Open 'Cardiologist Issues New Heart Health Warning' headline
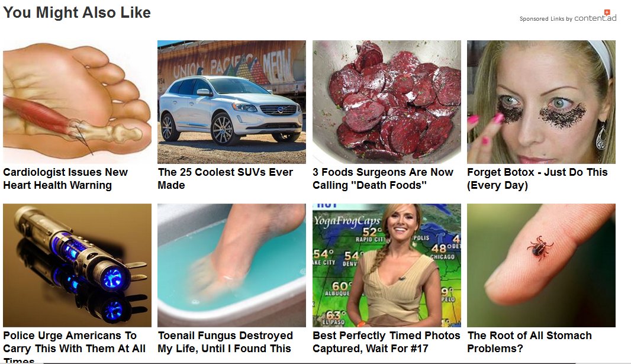Image resolution: width=631 pixels, height=364 pixels. pos(66,179)
